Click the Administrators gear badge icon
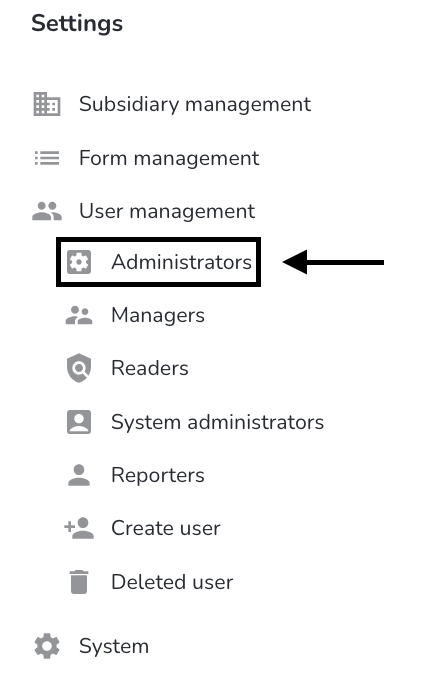This screenshot has width=430, height=678. pyautogui.click(x=79, y=262)
